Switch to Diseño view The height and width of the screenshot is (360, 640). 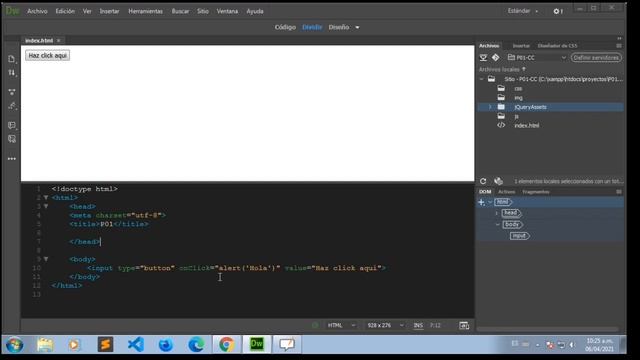point(339,27)
